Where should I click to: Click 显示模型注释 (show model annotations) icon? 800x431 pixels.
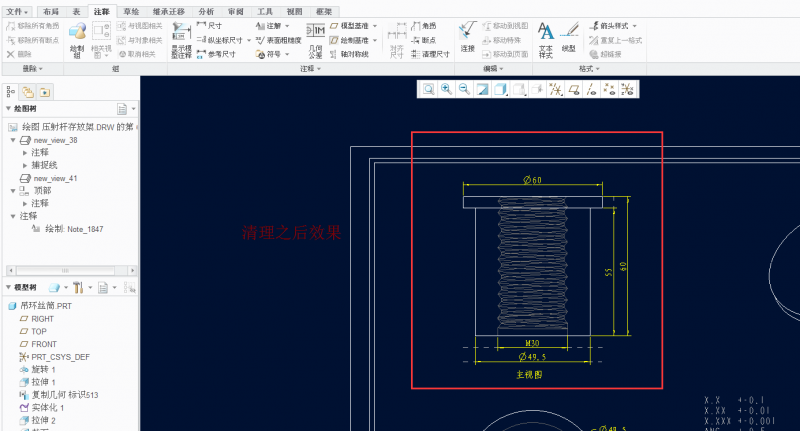[x=181, y=40]
